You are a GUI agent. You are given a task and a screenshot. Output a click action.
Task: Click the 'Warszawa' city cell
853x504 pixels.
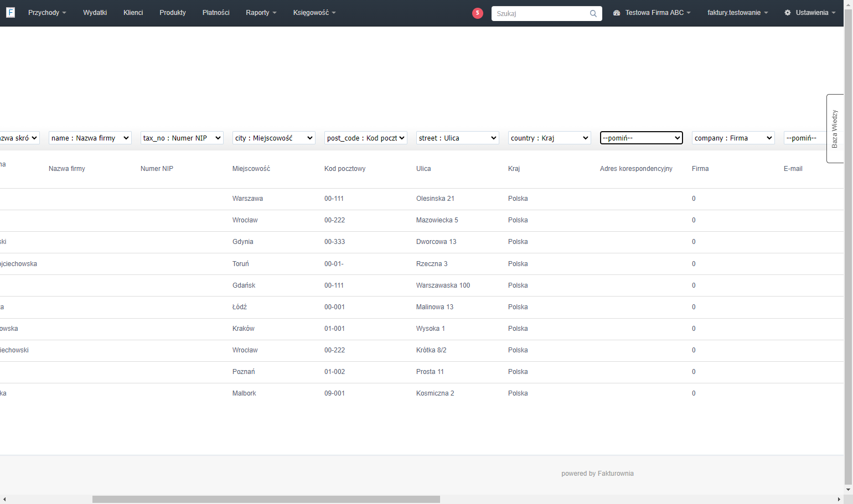[247, 199]
